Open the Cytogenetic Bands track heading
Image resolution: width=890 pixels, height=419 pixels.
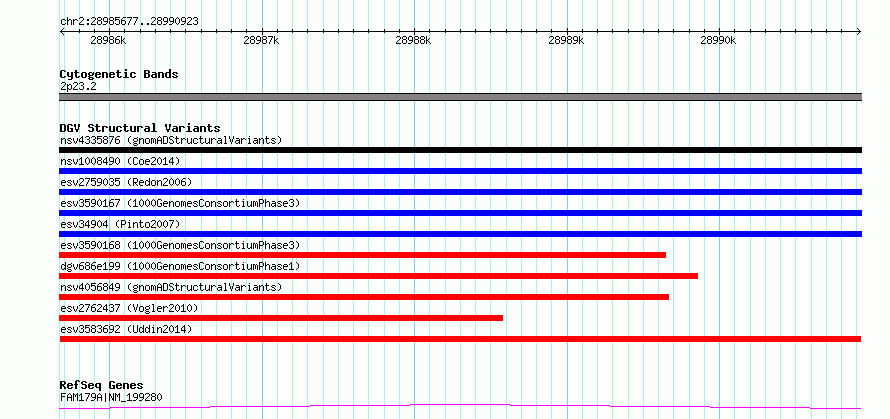point(119,74)
